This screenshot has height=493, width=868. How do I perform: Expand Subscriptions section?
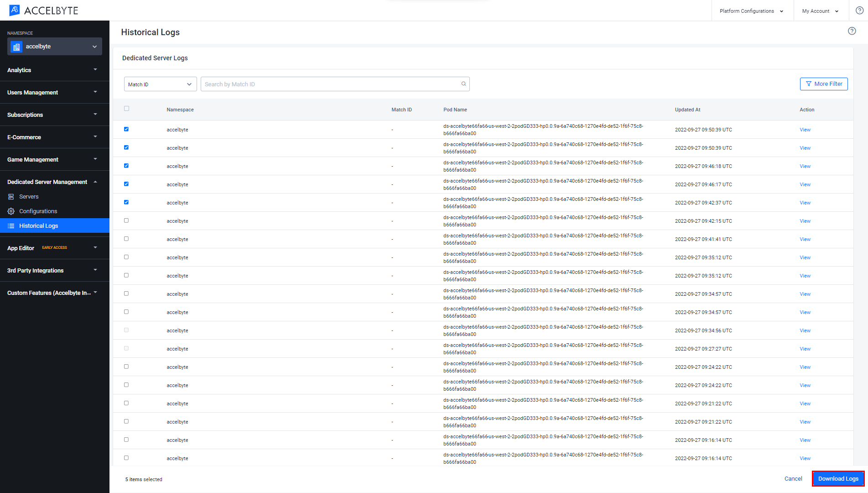(55, 115)
